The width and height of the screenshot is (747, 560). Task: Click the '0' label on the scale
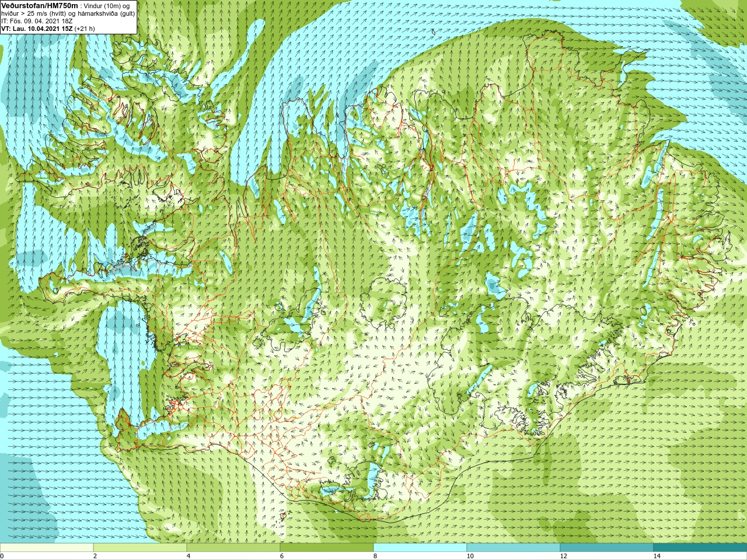point(2,556)
